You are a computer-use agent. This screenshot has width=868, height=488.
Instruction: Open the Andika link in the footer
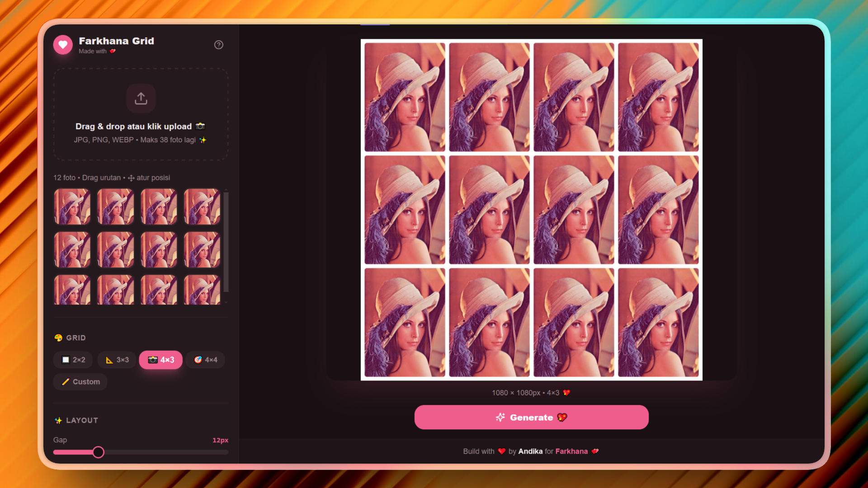click(x=530, y=451)
